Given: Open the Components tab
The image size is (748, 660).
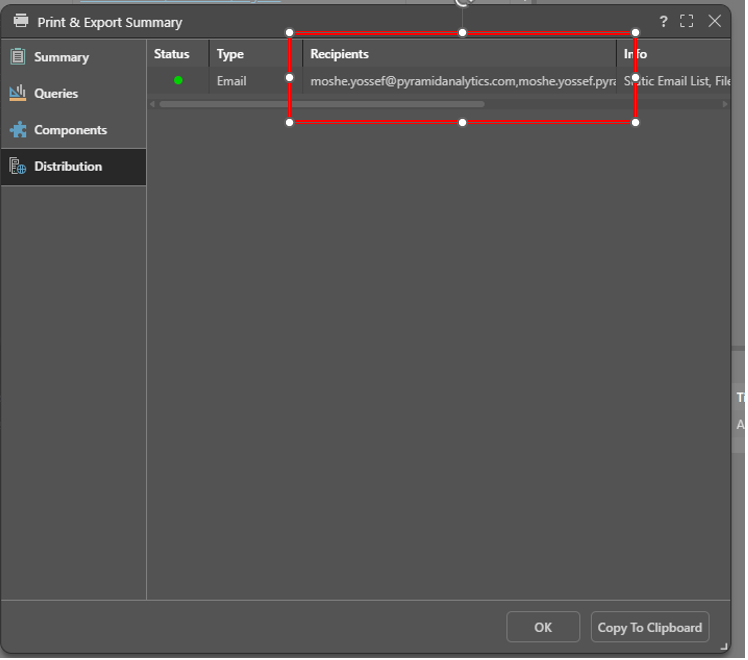Looking at the screenshot, I should point(73,130).
